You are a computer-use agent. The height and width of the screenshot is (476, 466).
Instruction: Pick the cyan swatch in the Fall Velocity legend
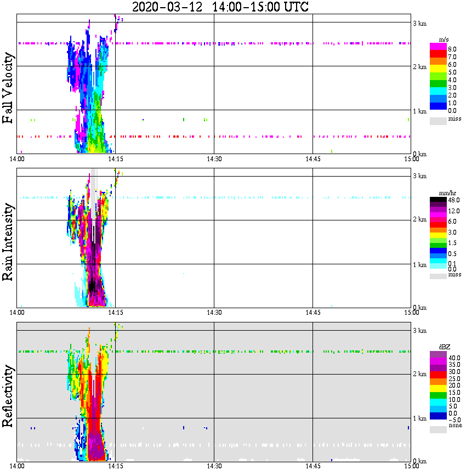438,91
